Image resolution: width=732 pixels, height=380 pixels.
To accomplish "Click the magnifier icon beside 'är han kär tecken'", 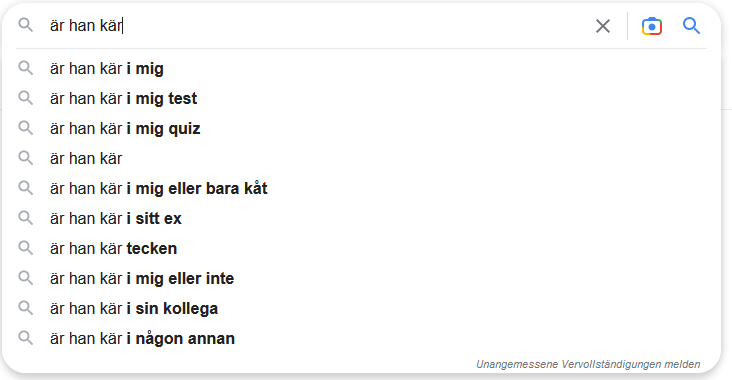I will [26, 248].
